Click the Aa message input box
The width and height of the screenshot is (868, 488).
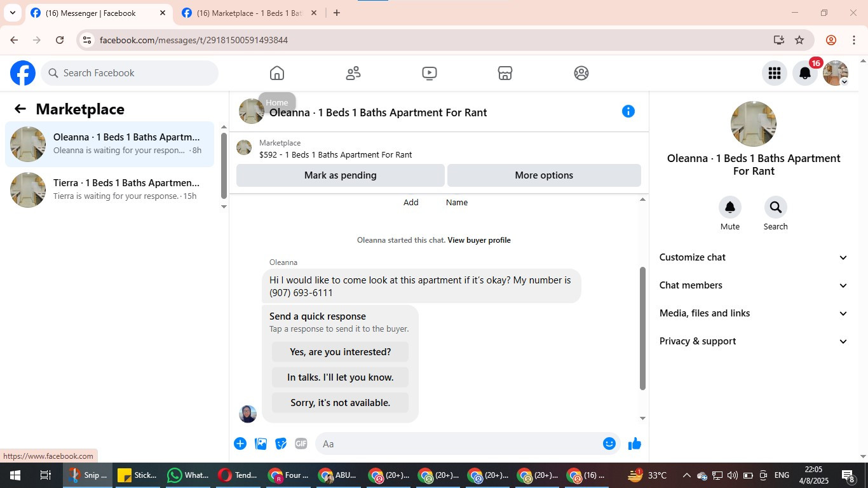click(458, 444)
